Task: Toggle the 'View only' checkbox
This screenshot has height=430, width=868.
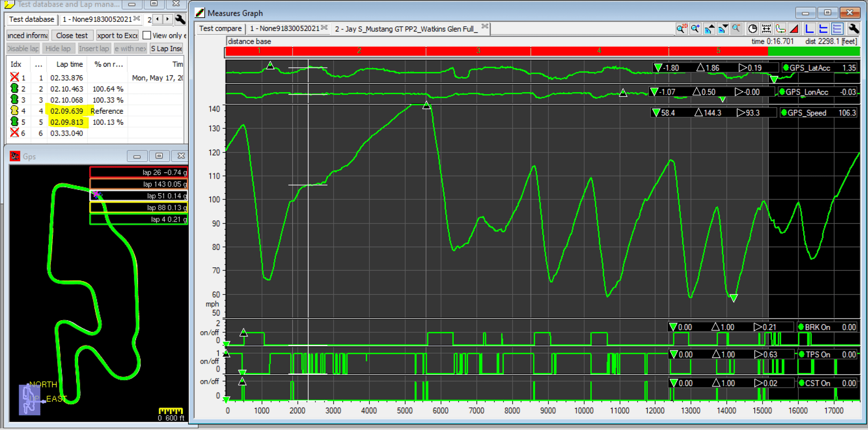Action: [x=147, y=35]
